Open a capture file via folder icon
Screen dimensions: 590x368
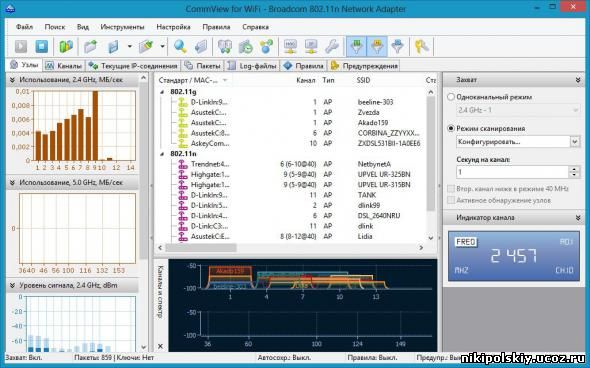pos(91,46)
